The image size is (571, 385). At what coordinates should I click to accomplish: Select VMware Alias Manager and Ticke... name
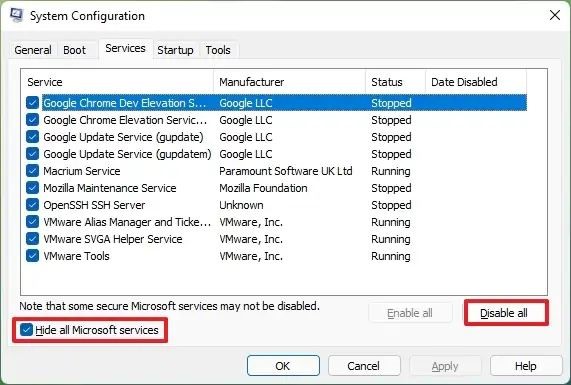[127, 222]
